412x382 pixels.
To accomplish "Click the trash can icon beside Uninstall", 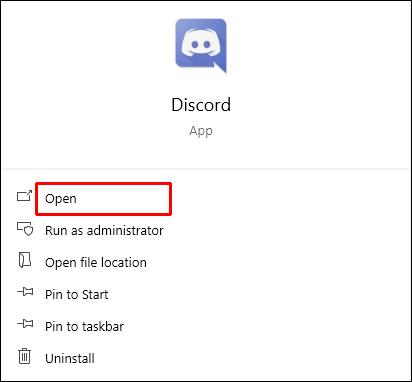I will [24, 356].
